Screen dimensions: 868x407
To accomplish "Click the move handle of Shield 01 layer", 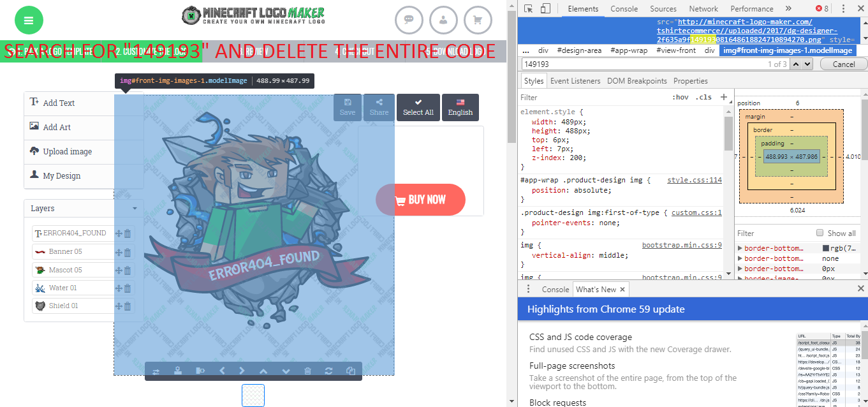I will [x=119, y=306].
